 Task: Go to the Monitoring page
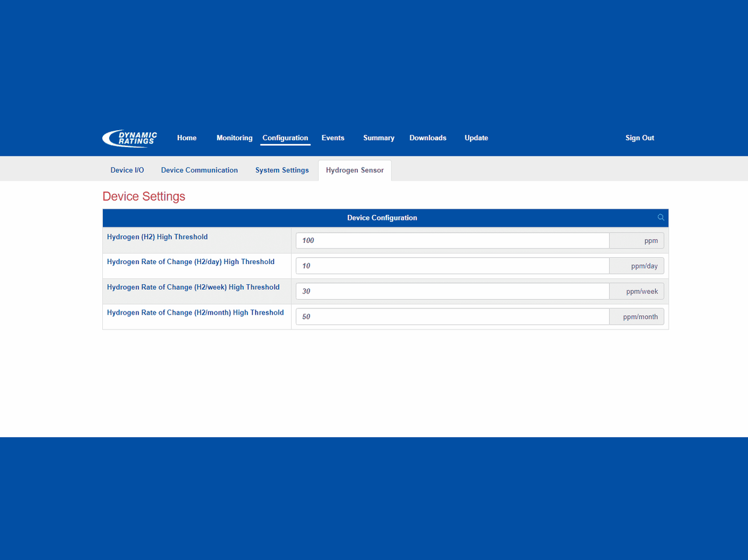tap(234, 138)
